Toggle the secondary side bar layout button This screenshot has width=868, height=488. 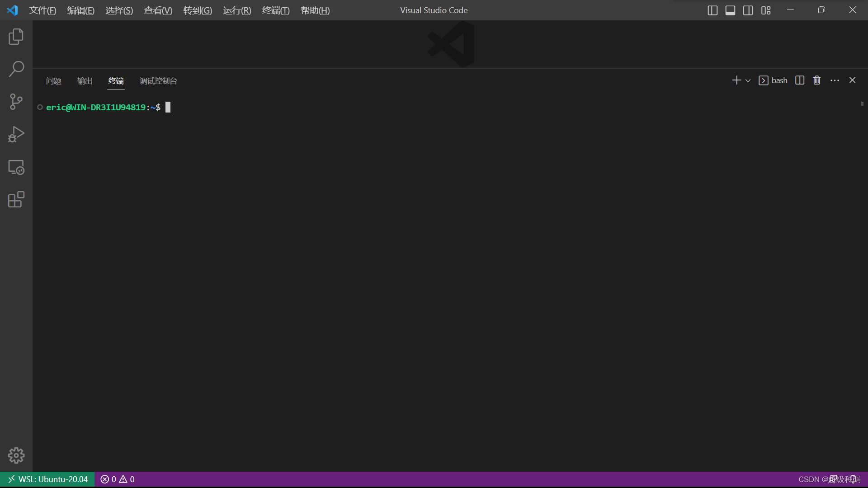pos(748,10)
